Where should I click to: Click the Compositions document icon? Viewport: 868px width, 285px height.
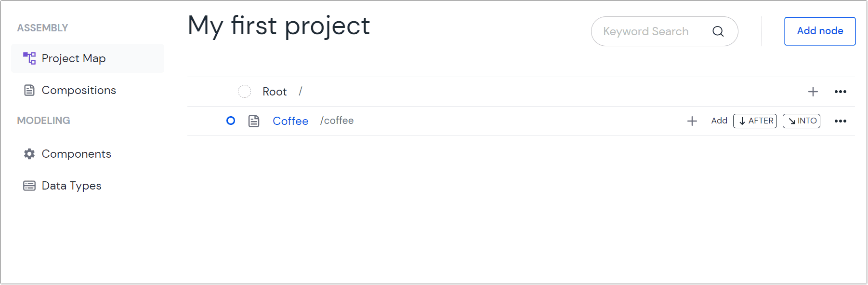coord(29,90)
